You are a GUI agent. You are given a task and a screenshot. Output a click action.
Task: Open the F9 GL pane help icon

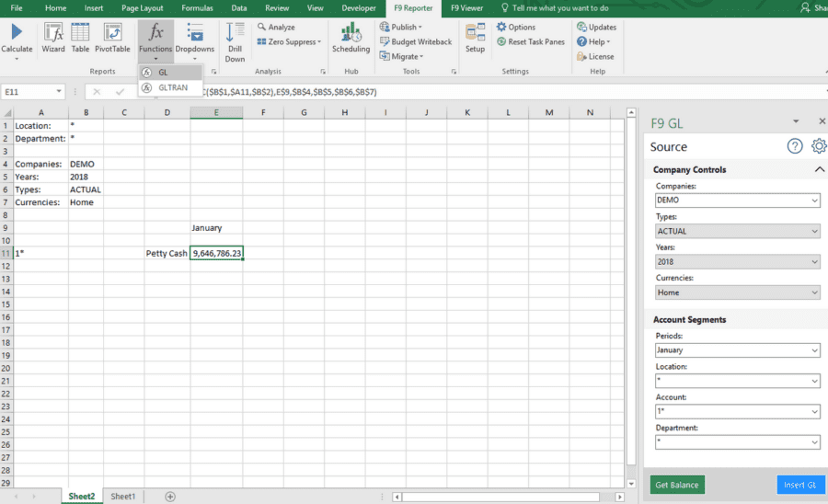(795, 146)
